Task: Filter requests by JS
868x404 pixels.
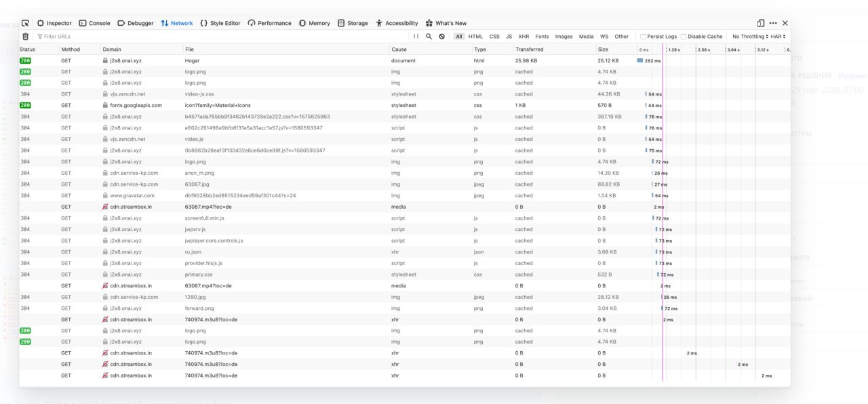Action: click(x=509, y=37)
